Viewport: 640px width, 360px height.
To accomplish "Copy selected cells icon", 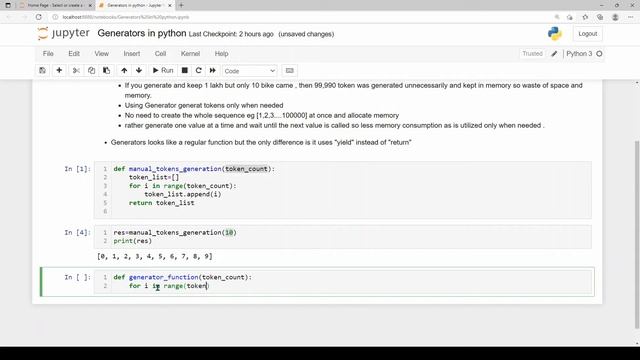I will 91,71.
